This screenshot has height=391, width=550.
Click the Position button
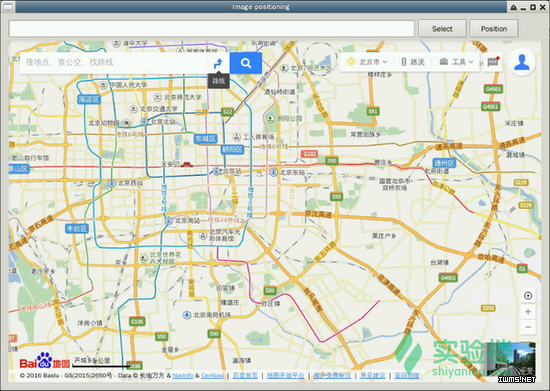pyautogui.click(x=494, y=29)
